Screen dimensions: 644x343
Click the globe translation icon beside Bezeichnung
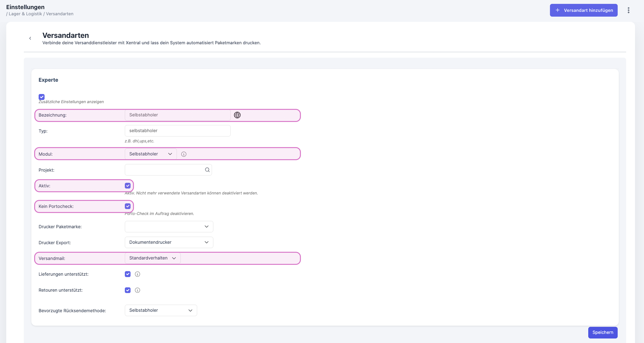(x=237, y=115)
